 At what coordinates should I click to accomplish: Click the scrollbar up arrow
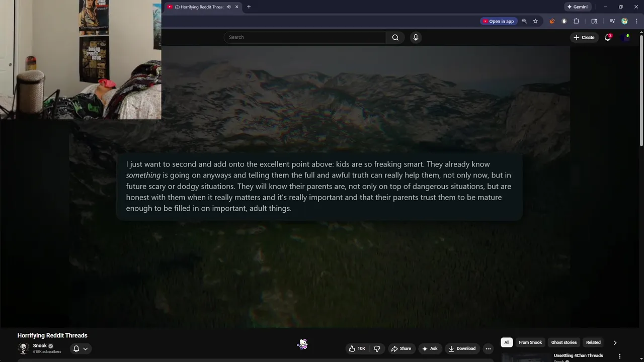641,32
